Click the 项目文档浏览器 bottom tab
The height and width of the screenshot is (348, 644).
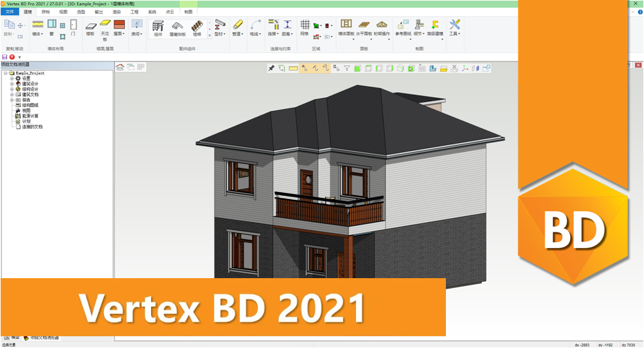pos(41,338)
